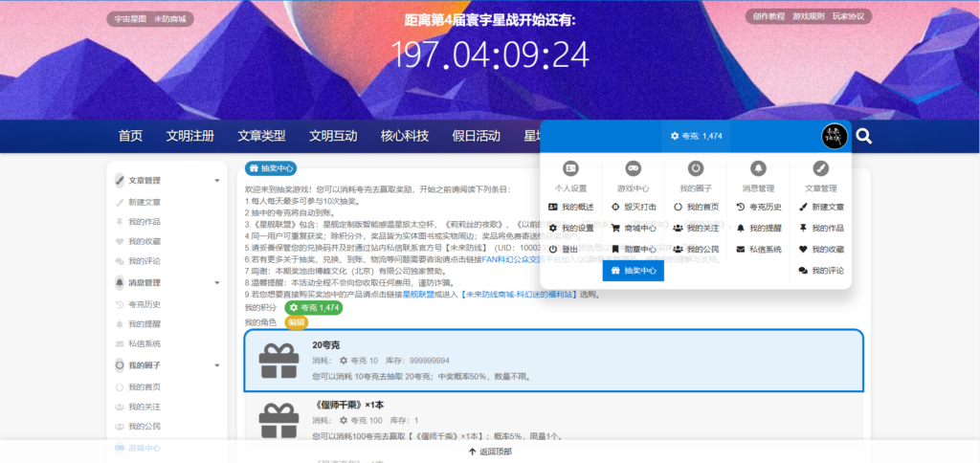Open 我的收藏 heart item in dropdown panel
Viewport: 980px width, 463px height.
point(820,249)
